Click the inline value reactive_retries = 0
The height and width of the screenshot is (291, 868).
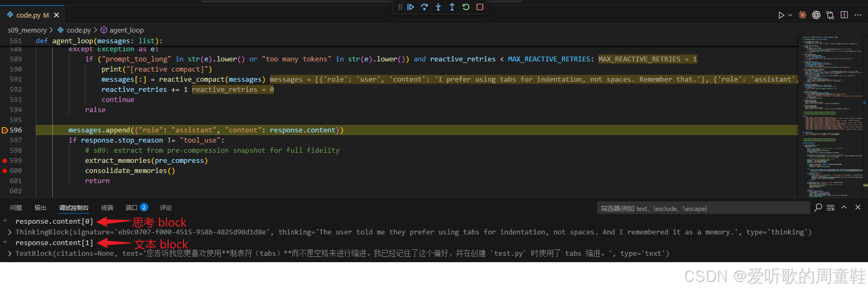coord(233,89)
